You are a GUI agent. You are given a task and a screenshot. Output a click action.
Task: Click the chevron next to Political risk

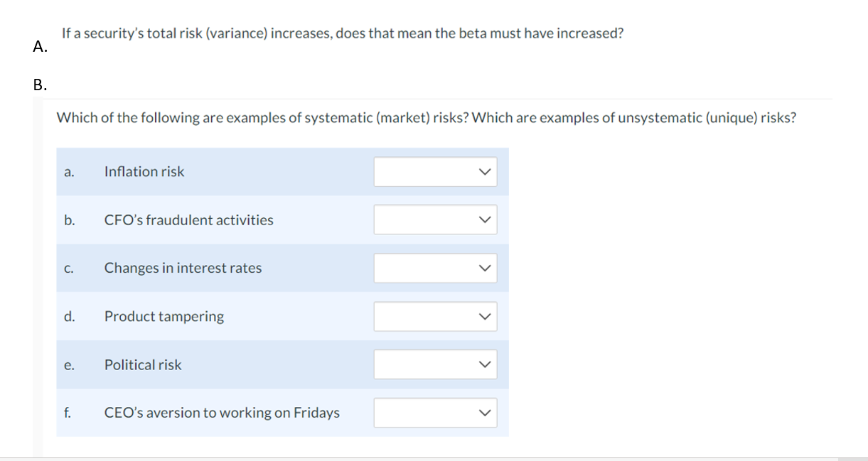tap(484, 364)
